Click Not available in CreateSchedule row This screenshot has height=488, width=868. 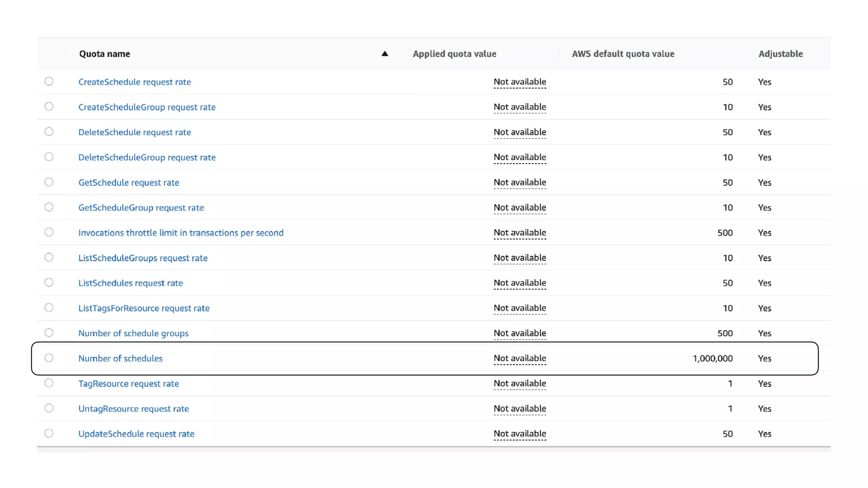coord(520,82)
